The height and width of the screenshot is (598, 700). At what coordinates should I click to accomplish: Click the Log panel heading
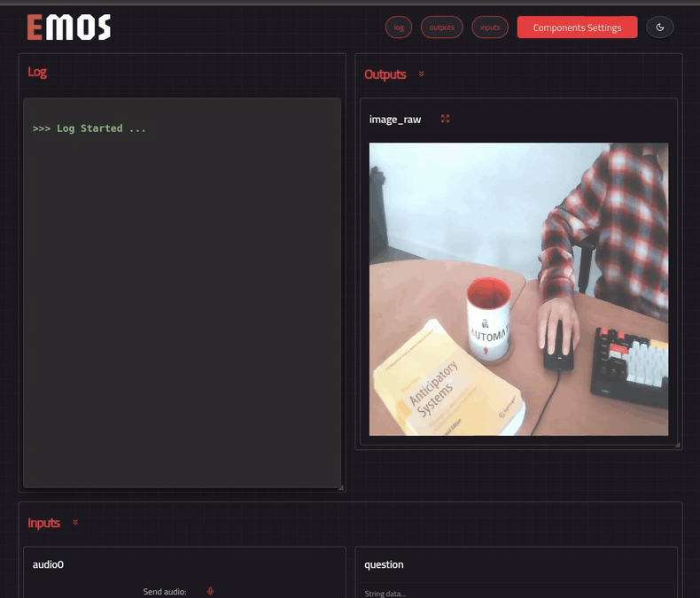click(x=37, y=72)
